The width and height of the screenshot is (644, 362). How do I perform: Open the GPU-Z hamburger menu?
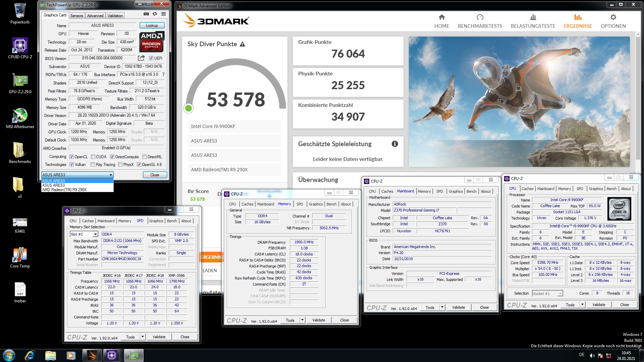click(x=163, y=14)
